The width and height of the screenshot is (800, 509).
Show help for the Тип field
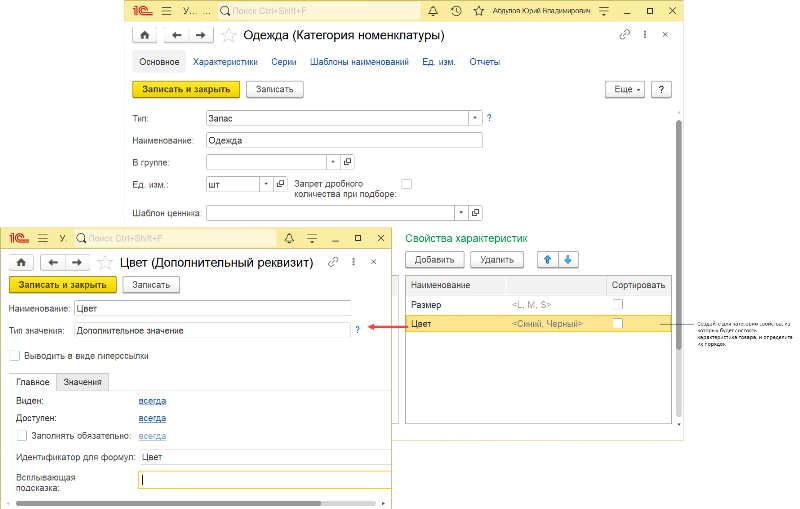click(489, 118)
